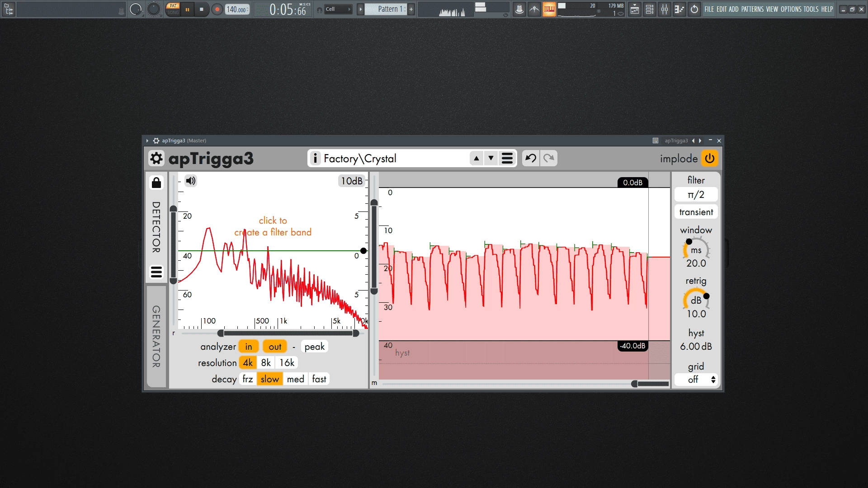Image resolution: width=868 pixels, height=488 pixels.
Task: Open the grid off dropdown
Action: (x=696, y=380)
